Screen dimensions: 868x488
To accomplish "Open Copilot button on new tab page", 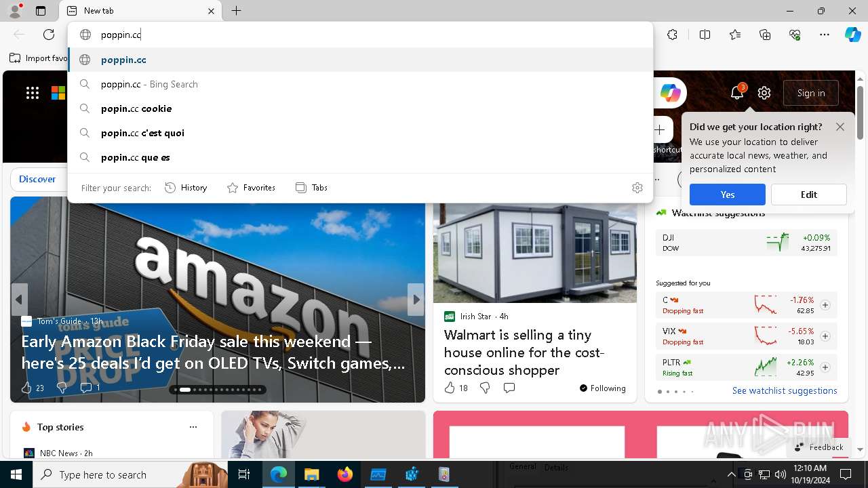I will point(670,93).
